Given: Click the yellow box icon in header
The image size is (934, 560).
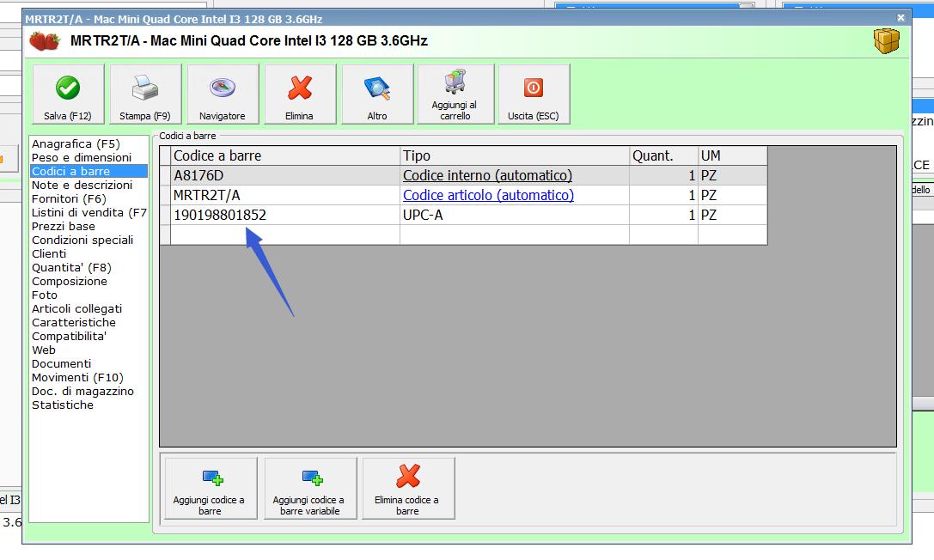Looking at the screenshot, I should click(x=887, y=41).
